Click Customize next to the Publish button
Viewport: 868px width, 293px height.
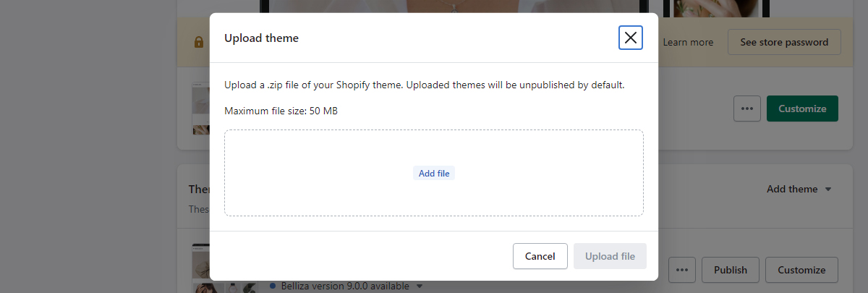[x=801, y=270]
